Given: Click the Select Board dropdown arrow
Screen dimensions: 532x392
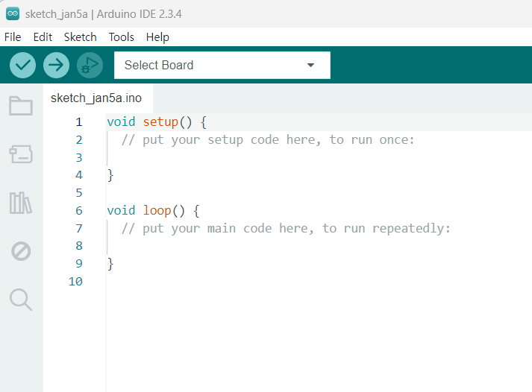Looking at the screenshot, I should [310, 65].
